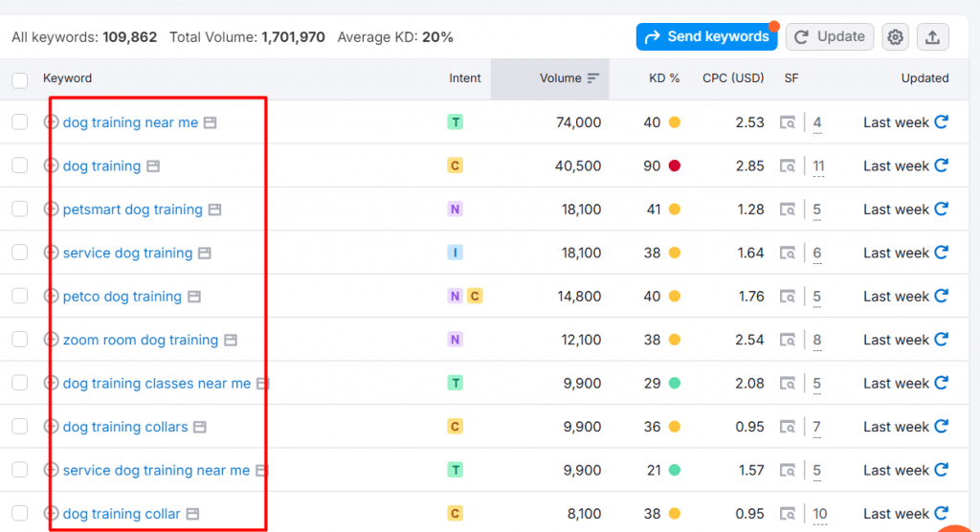Refresh 'dog training collar' row data

click(942, 513)
